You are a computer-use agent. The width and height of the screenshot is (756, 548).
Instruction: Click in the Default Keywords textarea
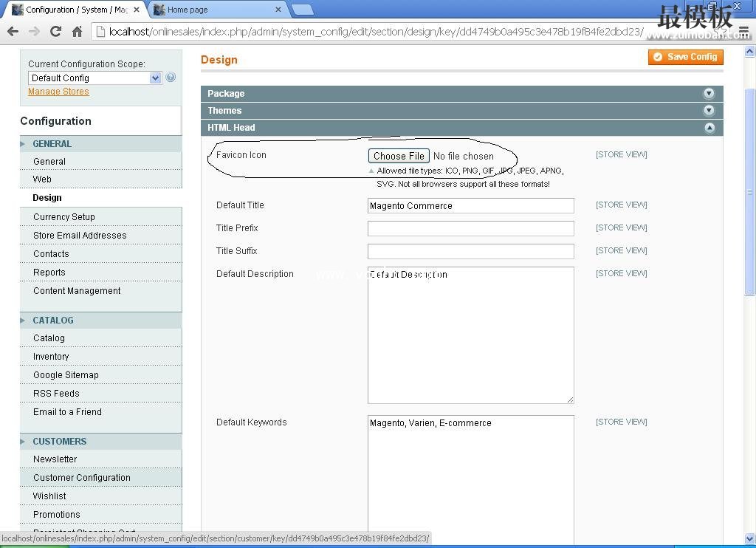click(470, 480)
